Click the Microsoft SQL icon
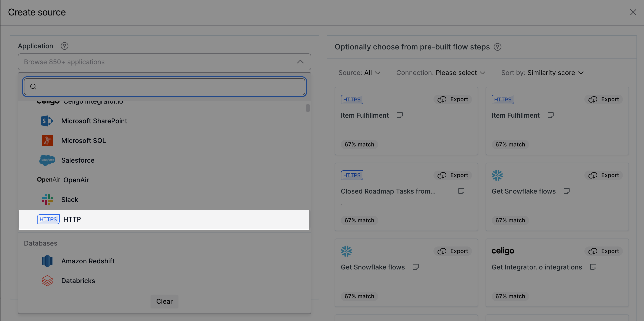The width and height of the screenshot is (644, 321). click(47, 140)
